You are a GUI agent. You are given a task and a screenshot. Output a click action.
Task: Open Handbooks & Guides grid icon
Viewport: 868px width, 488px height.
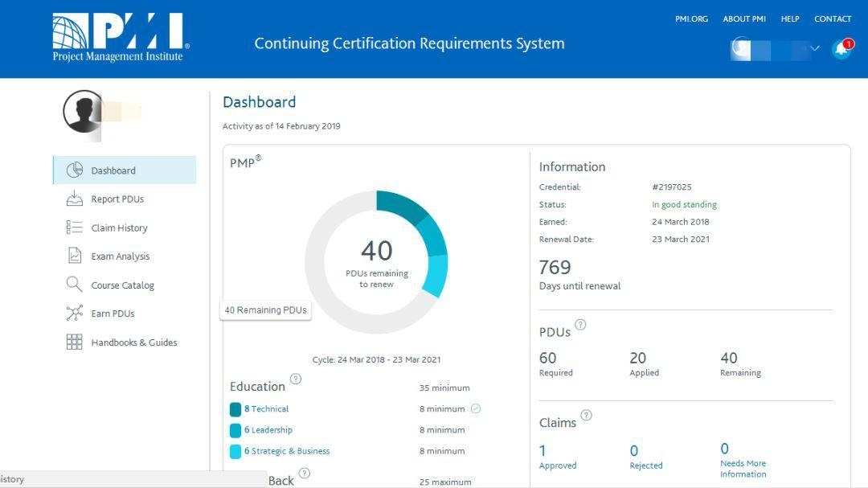click(x=75, y=342)
